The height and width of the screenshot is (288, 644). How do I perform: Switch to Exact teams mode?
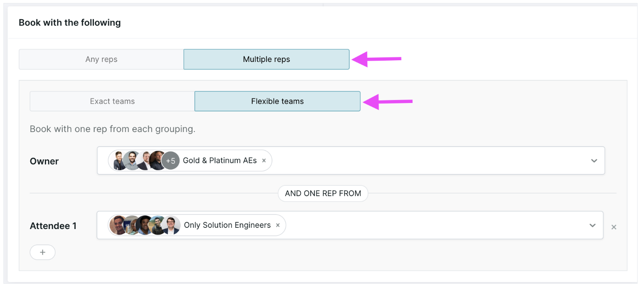click(112, 101)
